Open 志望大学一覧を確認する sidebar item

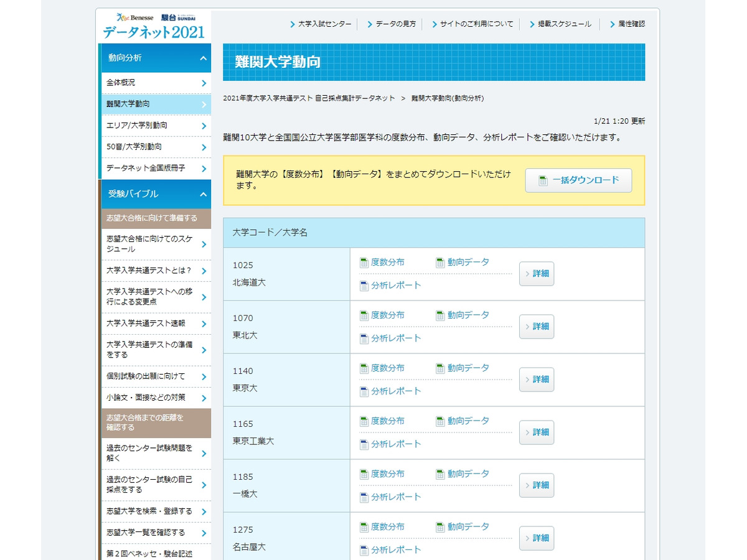[156, 533]
